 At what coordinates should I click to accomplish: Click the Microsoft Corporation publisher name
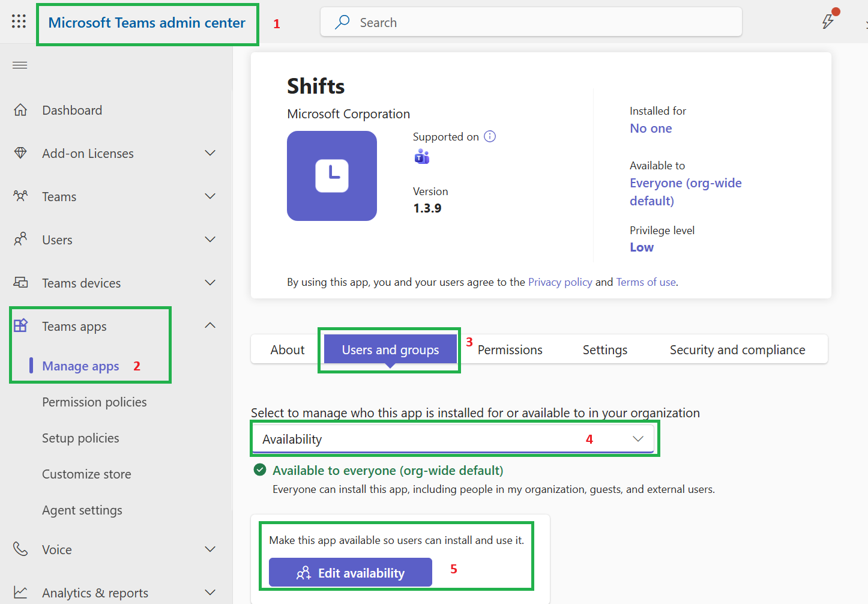pos(348,113)
